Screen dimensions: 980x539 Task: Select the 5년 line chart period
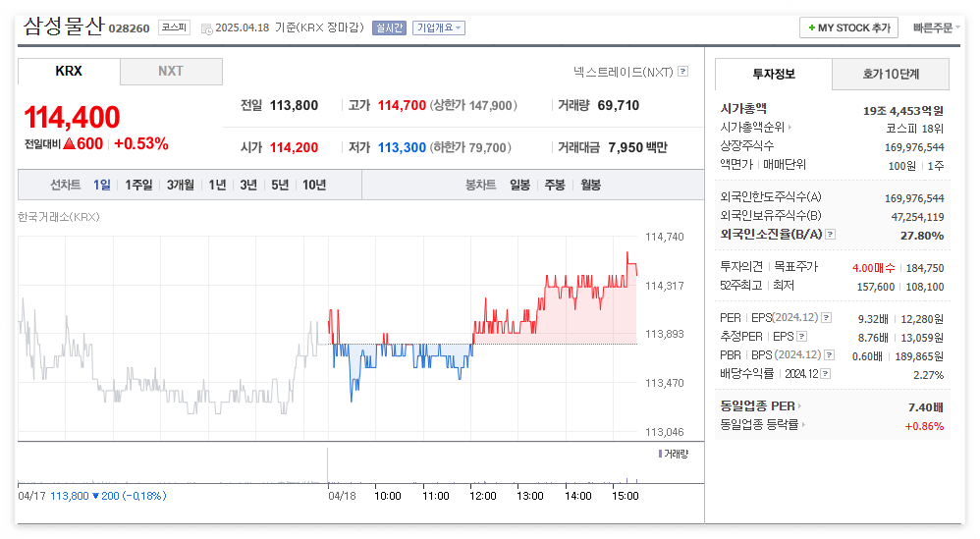(x=280, y=185)
